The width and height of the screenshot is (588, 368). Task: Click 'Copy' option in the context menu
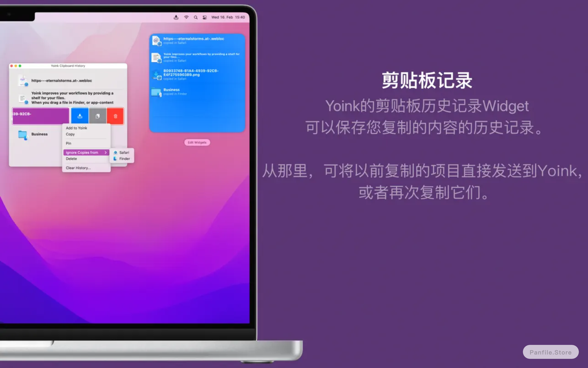70,134
